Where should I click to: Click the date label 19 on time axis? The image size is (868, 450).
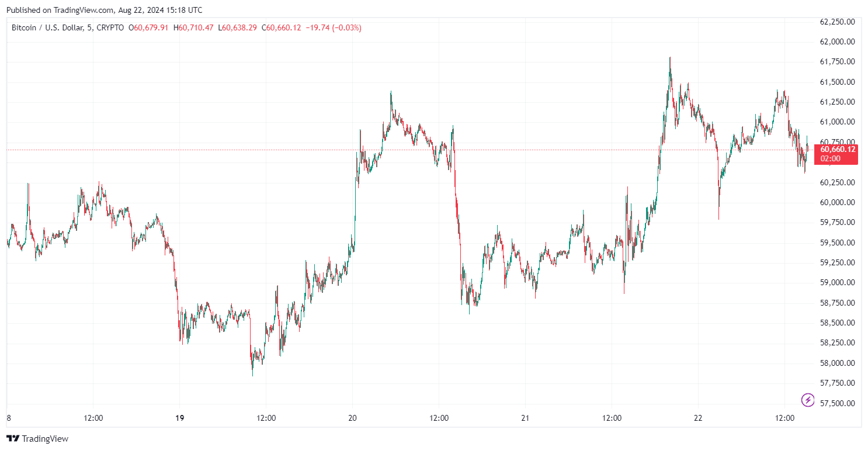tap(179, 418)
